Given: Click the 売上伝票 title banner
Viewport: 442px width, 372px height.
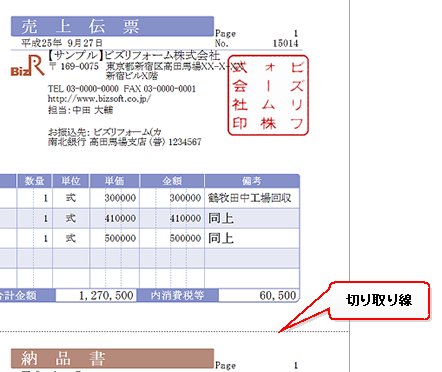Looking at the screenshot, I should (112, 26).
